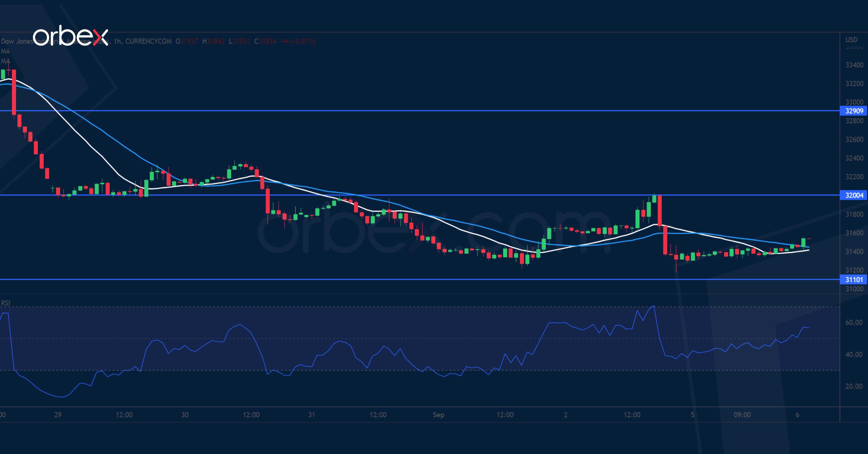Click the 09:00 label on time axis
This screenshot has width=868, height=454.
pyautogui.click(x=742, y=414)
